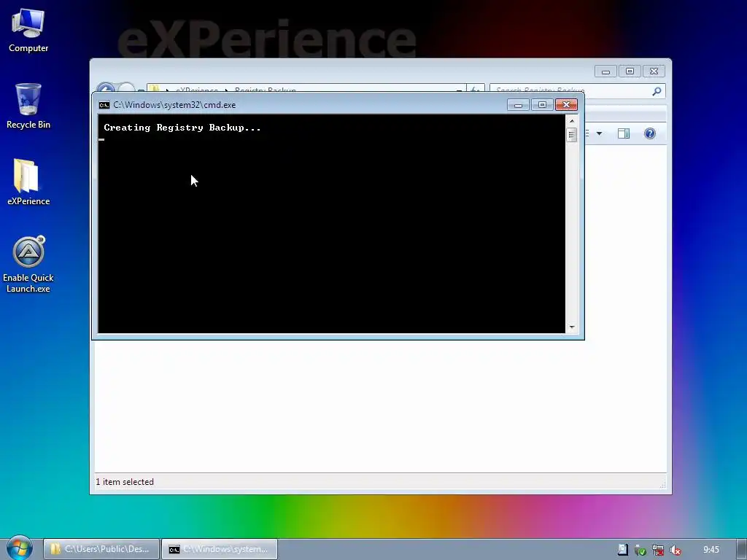Select the eXPerience folder on the desktop

point(28,182)
